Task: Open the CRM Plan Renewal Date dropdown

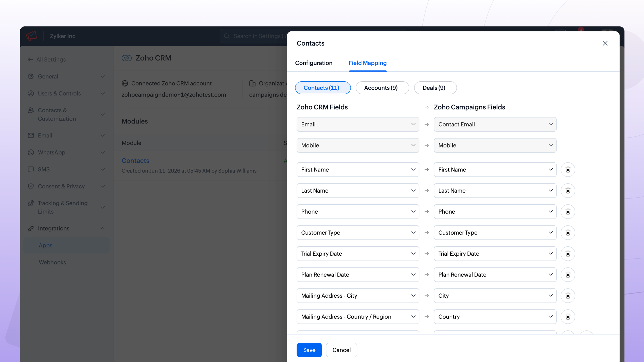Action: 358,275
